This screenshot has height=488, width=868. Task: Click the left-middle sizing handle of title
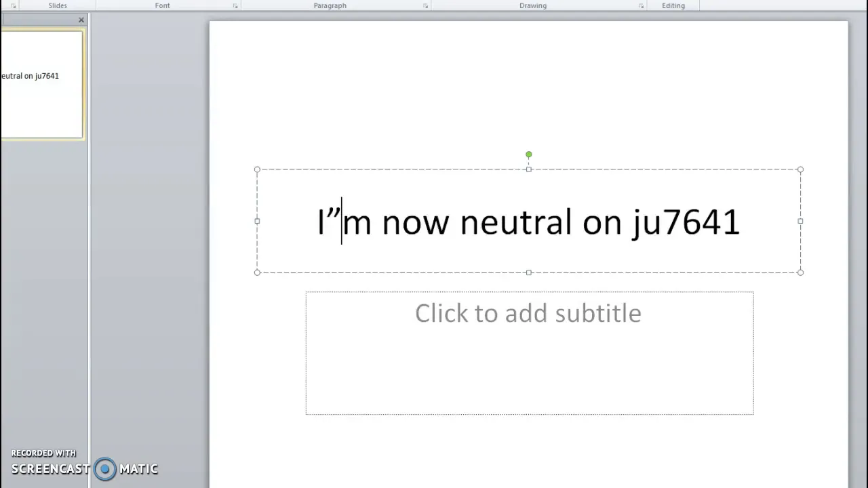click(257, 221)
